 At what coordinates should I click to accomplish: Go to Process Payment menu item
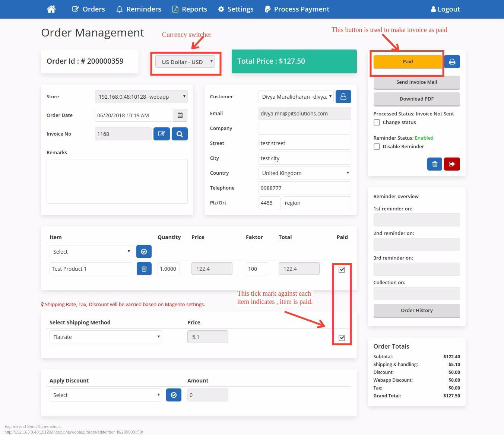(297, 9)
